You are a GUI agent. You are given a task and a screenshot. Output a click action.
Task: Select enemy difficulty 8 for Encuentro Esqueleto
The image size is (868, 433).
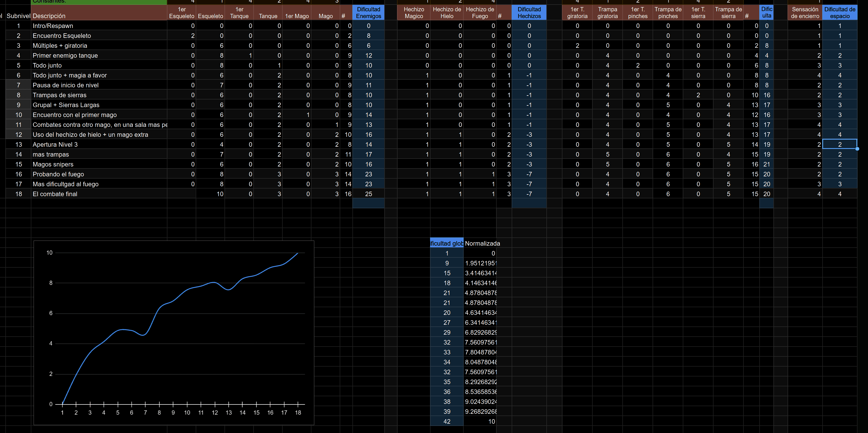click(368, 35)
